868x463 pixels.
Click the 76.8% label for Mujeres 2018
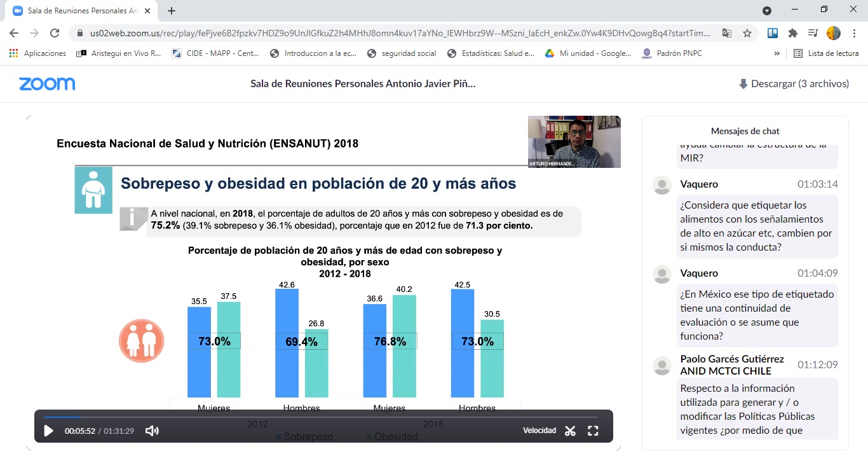click(x=390, y=342)
